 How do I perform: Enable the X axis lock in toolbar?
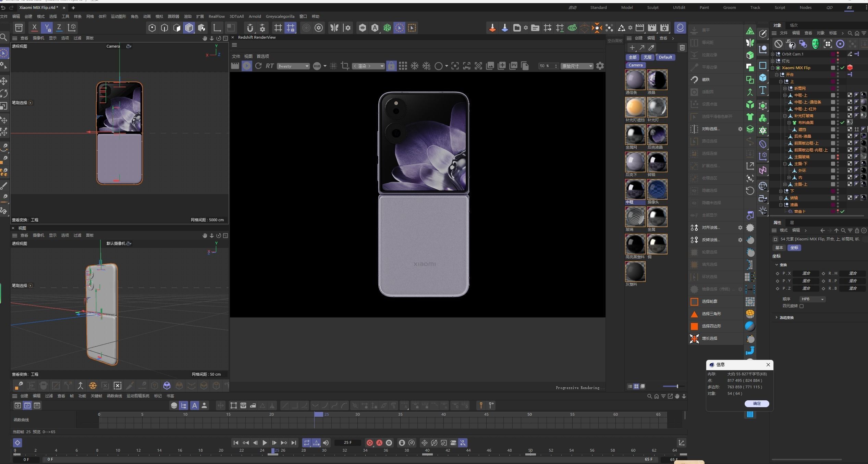point(34,28)
